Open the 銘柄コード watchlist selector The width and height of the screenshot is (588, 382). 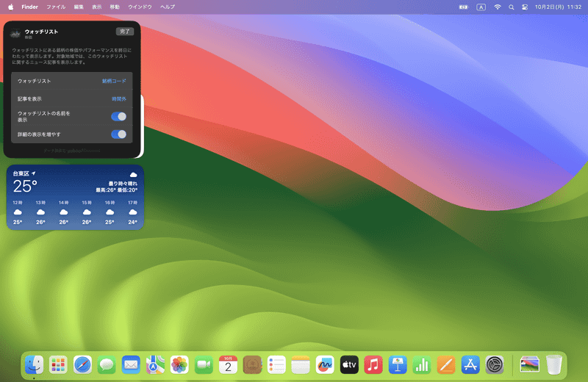pos(114,81)
